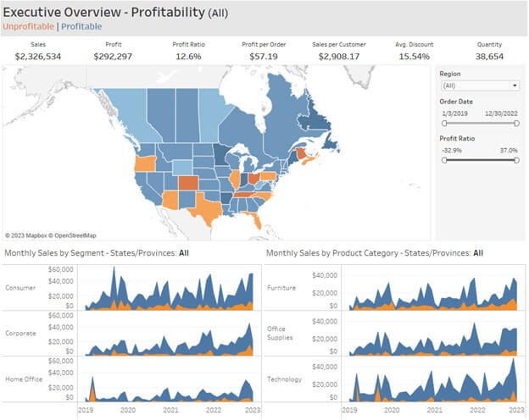Screen dimensions: 529x420
Task: Select the Consumer segment row label
Action: pyautogui.click(x=20, y=288)
